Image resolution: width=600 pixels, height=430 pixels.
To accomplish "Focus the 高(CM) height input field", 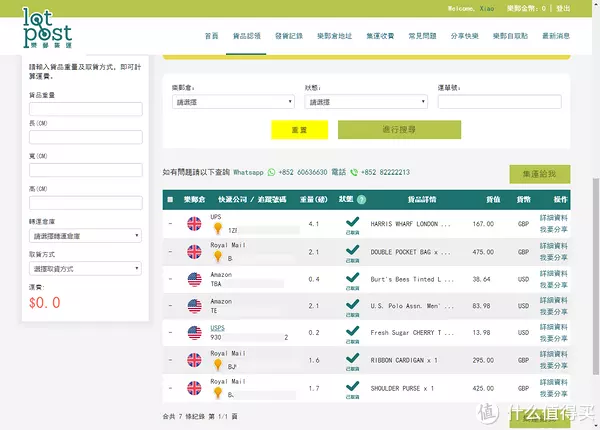I will point(86,202).
